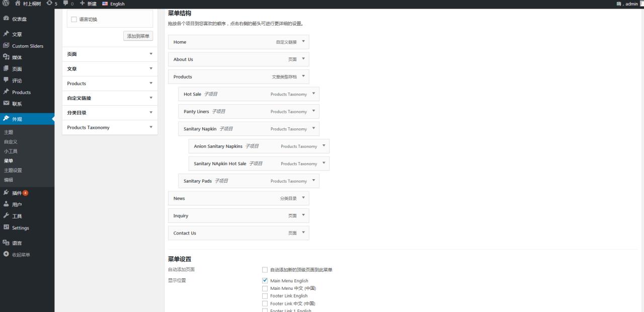
Task: Click the 显示位置 label text
Action: click(177, 280)
